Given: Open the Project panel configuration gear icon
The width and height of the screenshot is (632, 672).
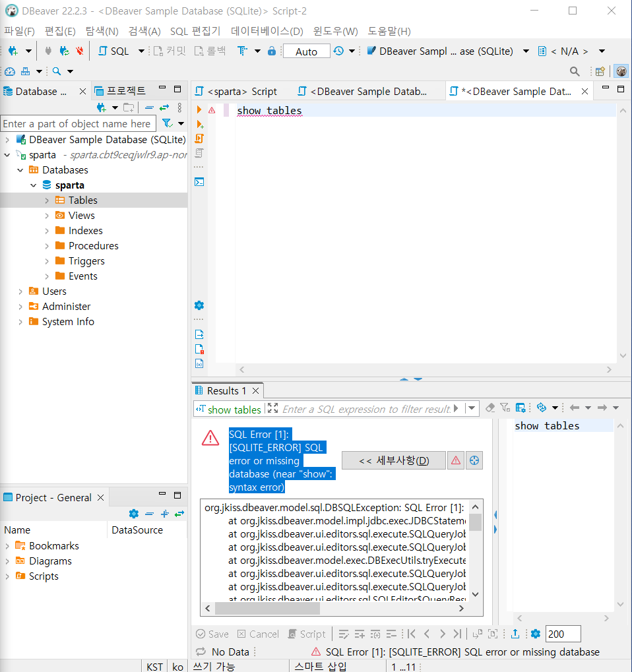Looking at the screenshot, I should [134, 514].
